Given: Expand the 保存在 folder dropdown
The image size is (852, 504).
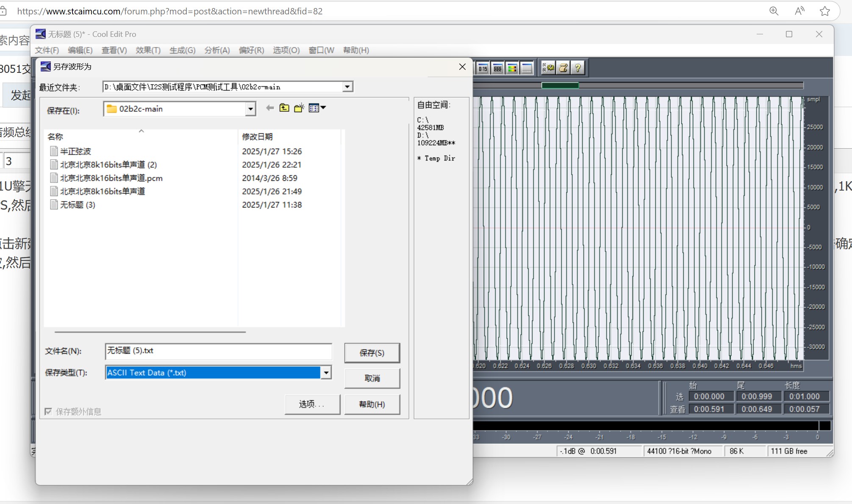Looking at the screenshot, I should pos(250,109).
